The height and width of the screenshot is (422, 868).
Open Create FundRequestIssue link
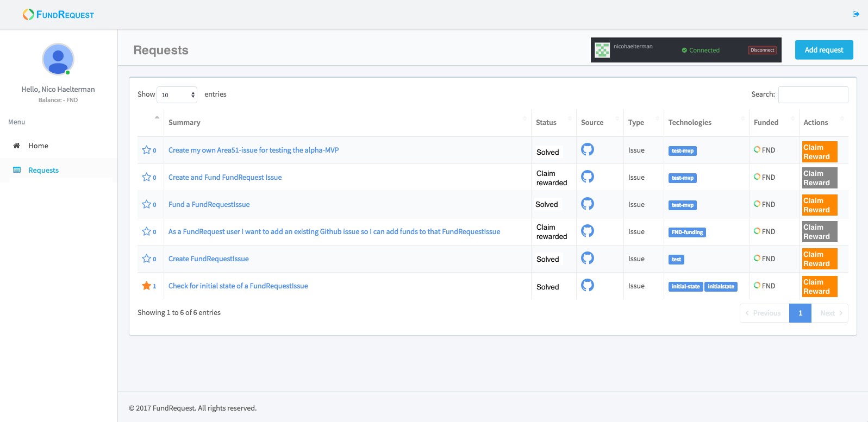(x=209, y=259)
